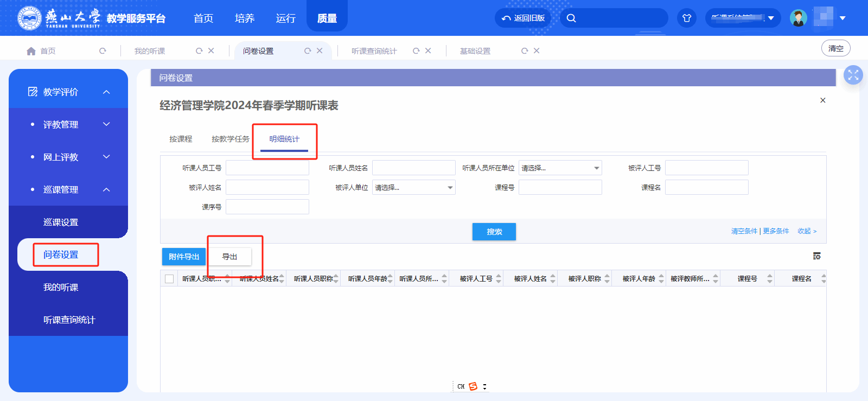Close the 听课查询统计 tab
The height and width of the screenshot is (401, 868).
[x=428, y=51]
